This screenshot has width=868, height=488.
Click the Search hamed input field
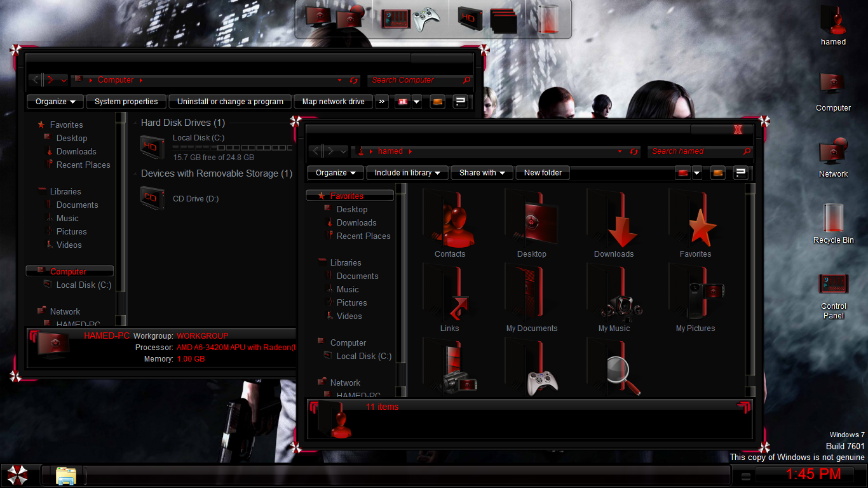tap(694, 151)
